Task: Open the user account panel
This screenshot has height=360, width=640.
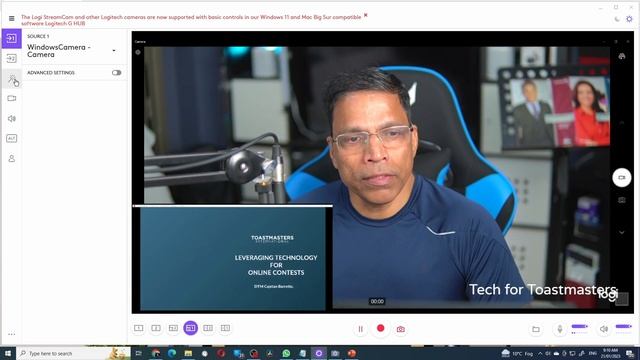Action: 11,158
